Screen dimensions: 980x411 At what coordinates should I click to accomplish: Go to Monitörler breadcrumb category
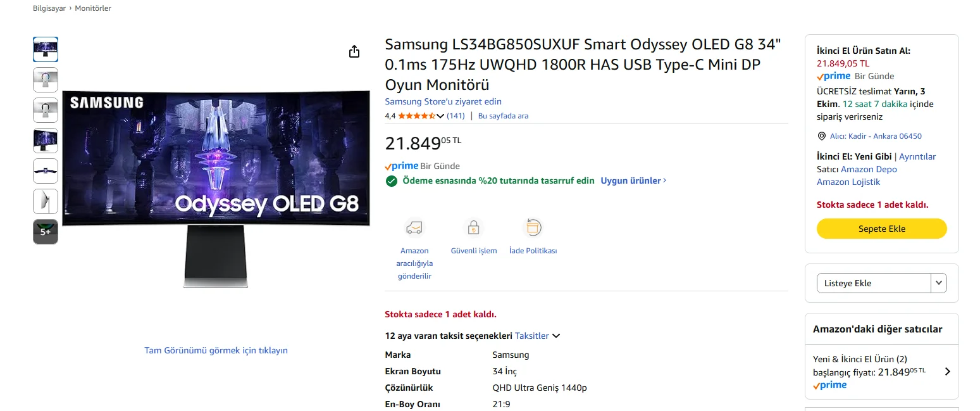(93, 8)
